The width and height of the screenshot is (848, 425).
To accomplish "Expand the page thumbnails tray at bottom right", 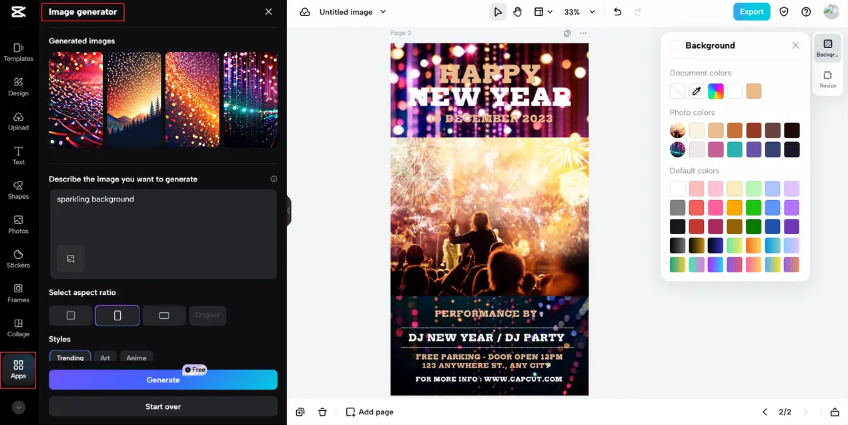I will [834, 412].
